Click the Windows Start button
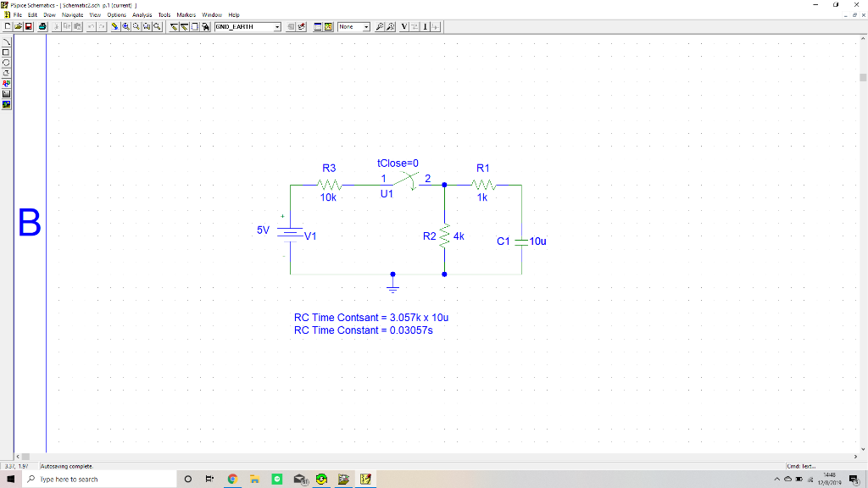 click(x=8, y=479)
